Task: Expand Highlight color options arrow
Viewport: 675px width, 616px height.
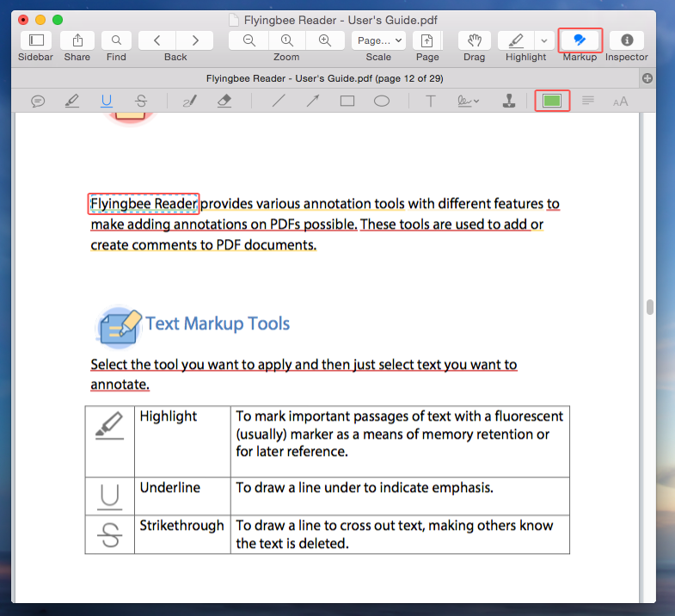Action: [544, 40]
